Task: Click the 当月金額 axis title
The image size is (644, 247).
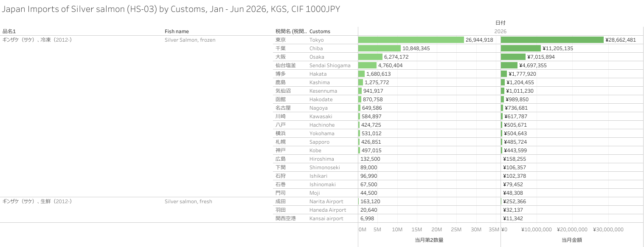Action: point(572,240)
